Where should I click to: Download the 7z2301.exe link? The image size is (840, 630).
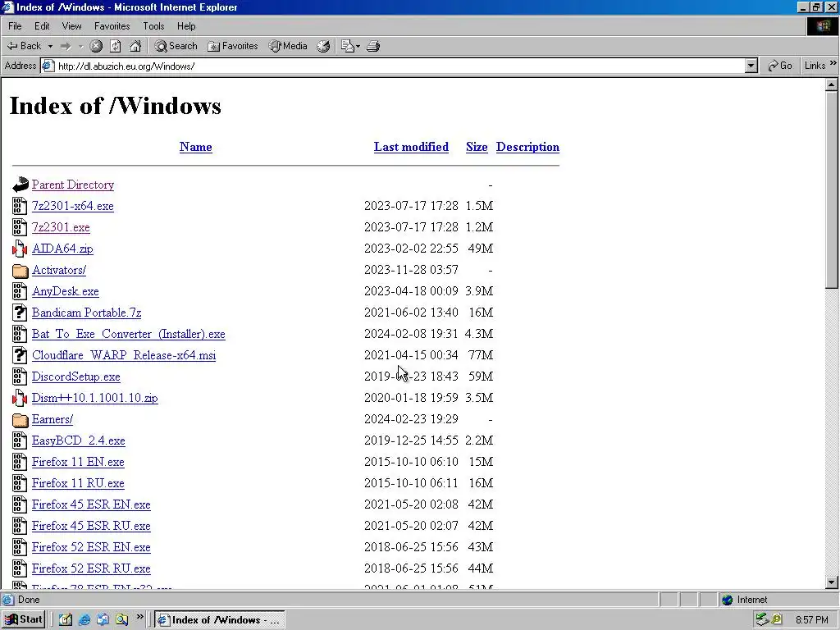[61, 228]
